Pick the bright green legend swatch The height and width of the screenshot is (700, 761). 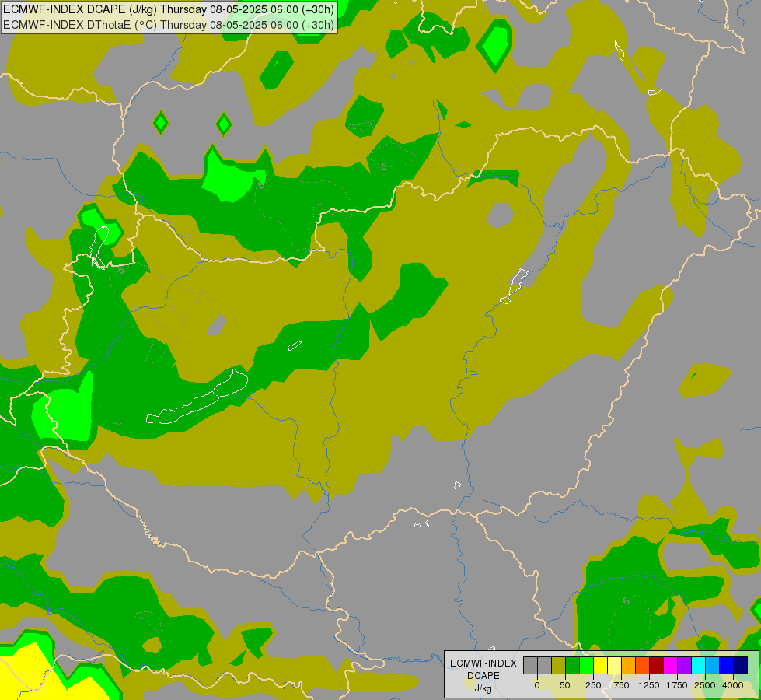pyautogui.click(x=586, y=666)
